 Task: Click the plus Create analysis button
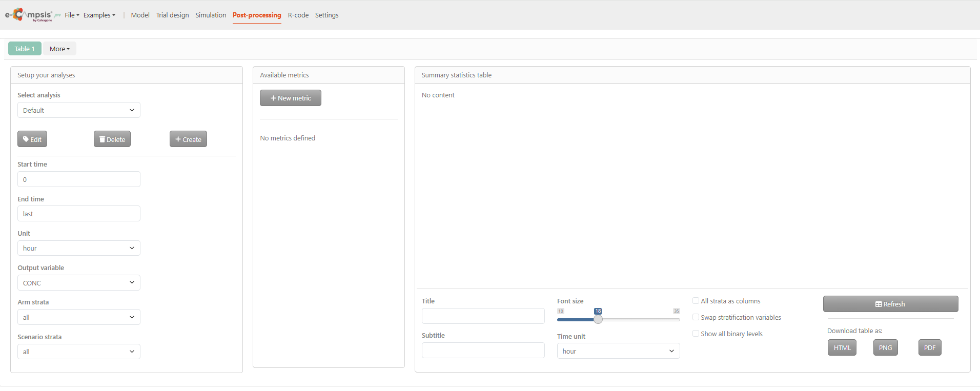[x=188, y=139]
